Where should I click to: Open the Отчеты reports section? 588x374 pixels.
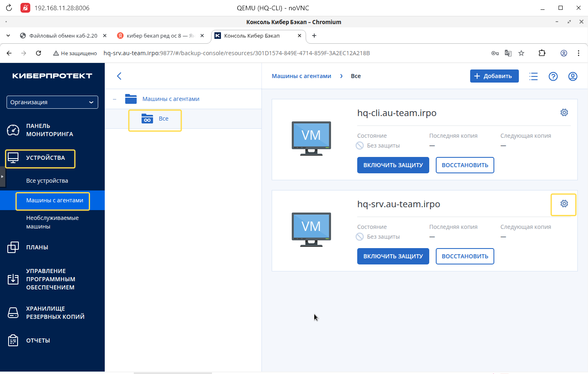(x=38, y=340)
